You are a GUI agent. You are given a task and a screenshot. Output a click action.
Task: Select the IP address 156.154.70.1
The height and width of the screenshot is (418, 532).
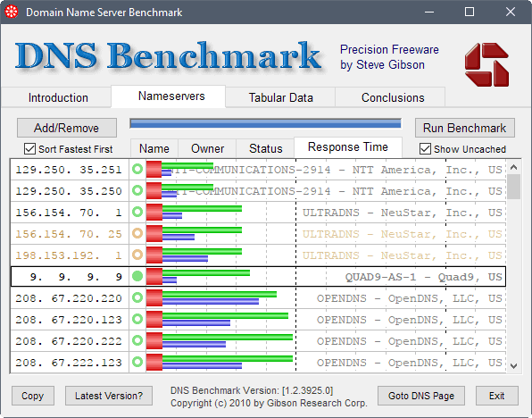[x=69, y=213]
